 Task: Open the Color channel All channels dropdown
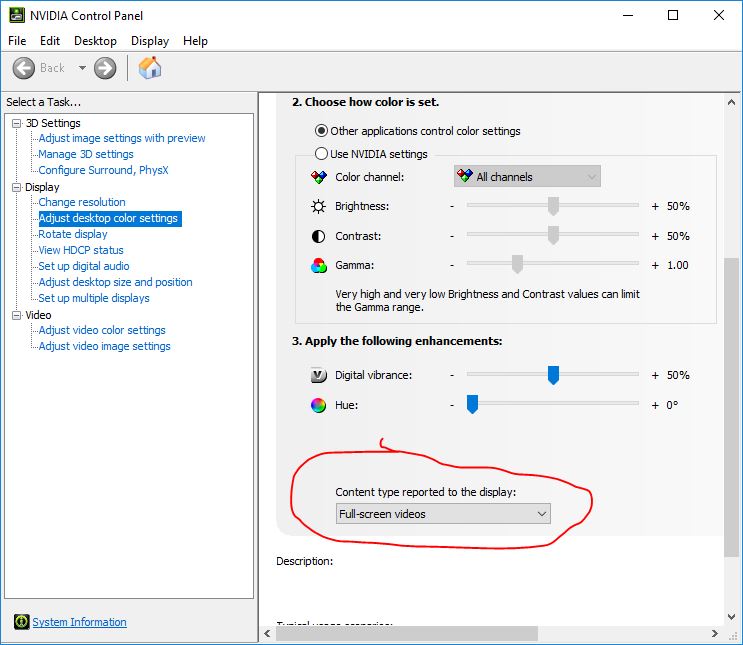tap(527, 176)
